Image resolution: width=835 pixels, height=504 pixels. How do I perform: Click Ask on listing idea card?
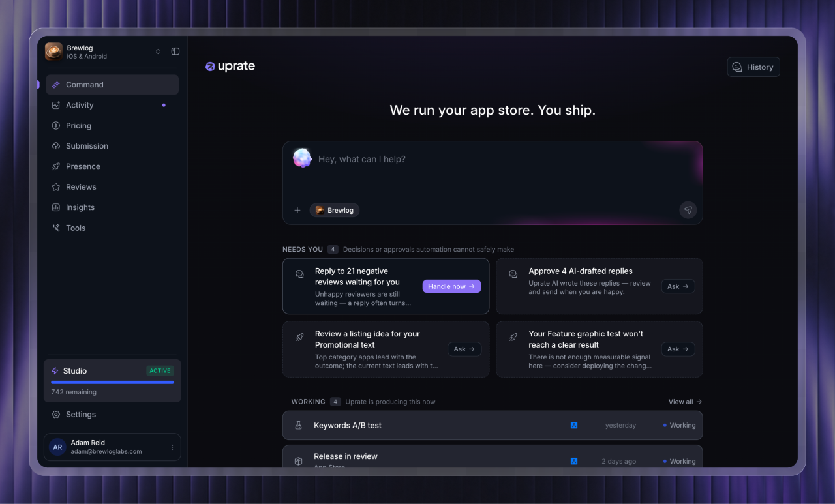(464, 349)
